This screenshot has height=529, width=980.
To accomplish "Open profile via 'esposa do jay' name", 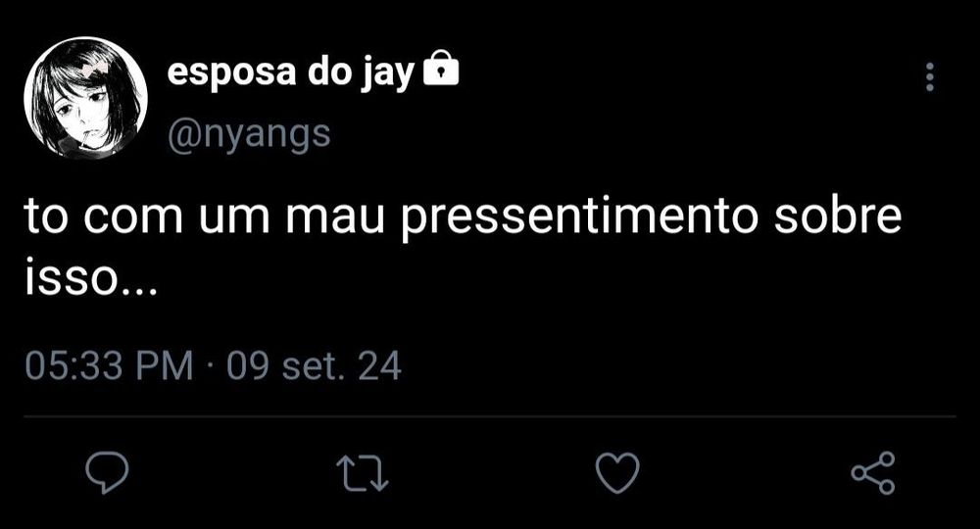I will [x=291, y=73].
